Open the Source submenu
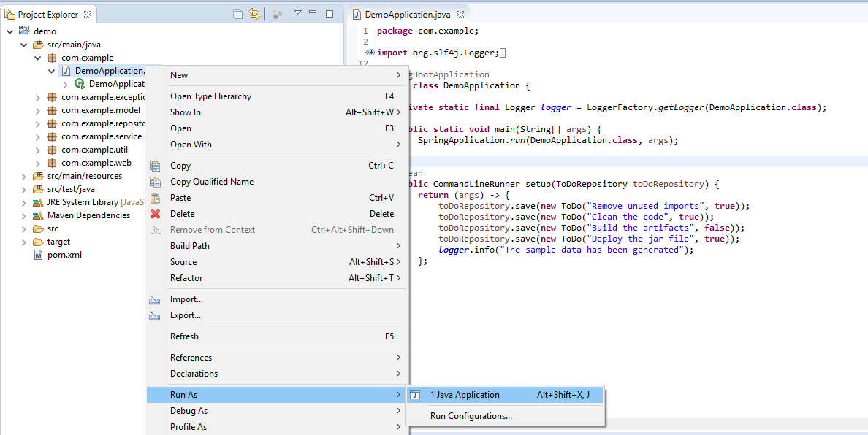868x435 pixels. 277,261
